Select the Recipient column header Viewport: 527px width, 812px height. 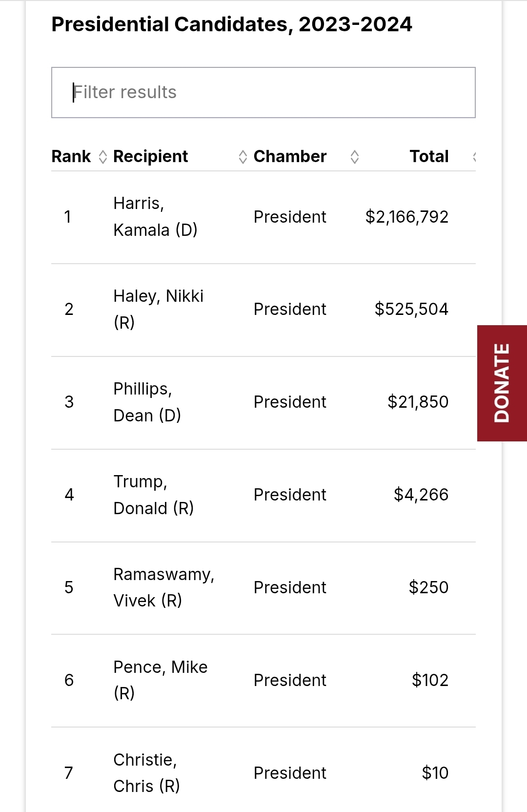point(150,156)
